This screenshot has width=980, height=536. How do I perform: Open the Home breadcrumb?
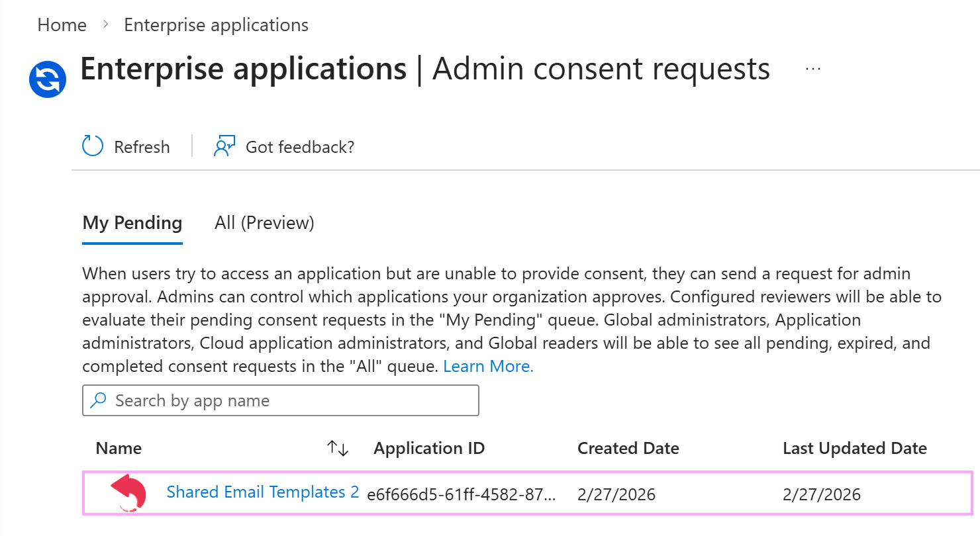click(x=62, y=24)
